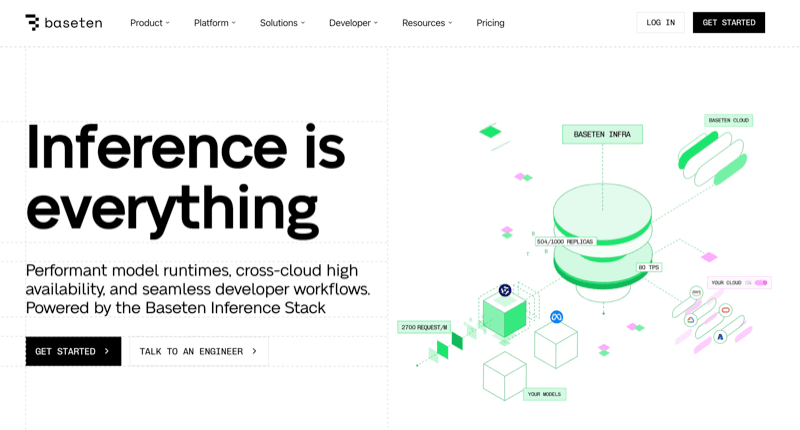Screen dimensions: 800x430
Task: Click the red Oracle cloud icon
Action: coord(725,310)
